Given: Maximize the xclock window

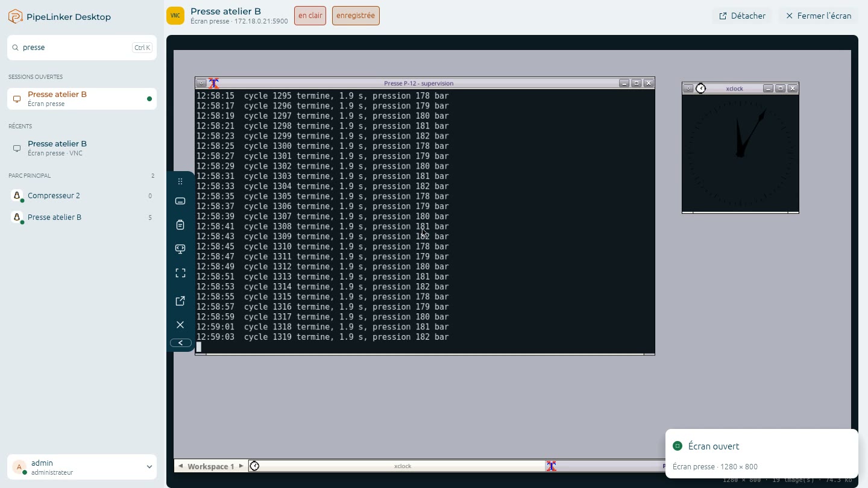Looking at the screenshot, I should (x=781, y=89).
